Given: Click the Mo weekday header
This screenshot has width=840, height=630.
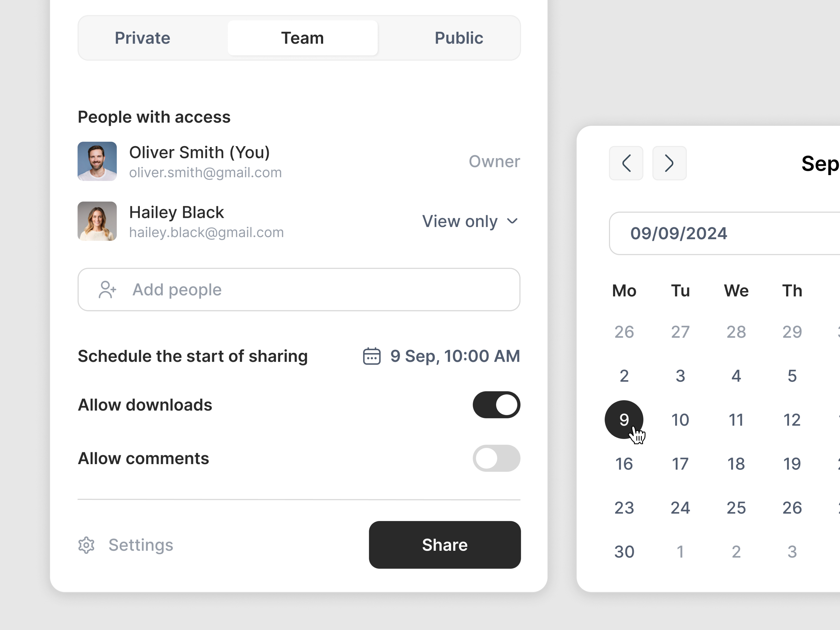Looking at the screenshot, I should point(624,291).
